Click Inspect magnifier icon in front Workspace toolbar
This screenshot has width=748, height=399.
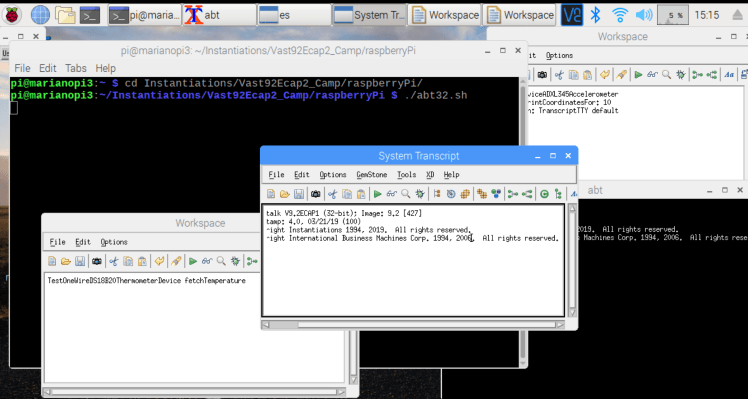point(221,261)
